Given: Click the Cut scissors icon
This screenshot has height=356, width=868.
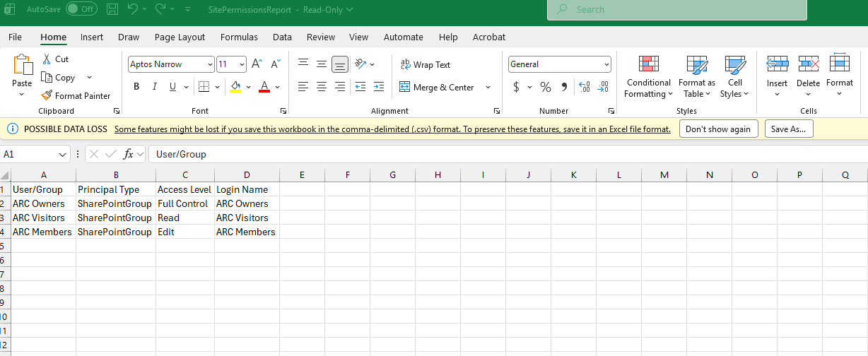Looking at the screenshot, I should click(x=47, y=59).
